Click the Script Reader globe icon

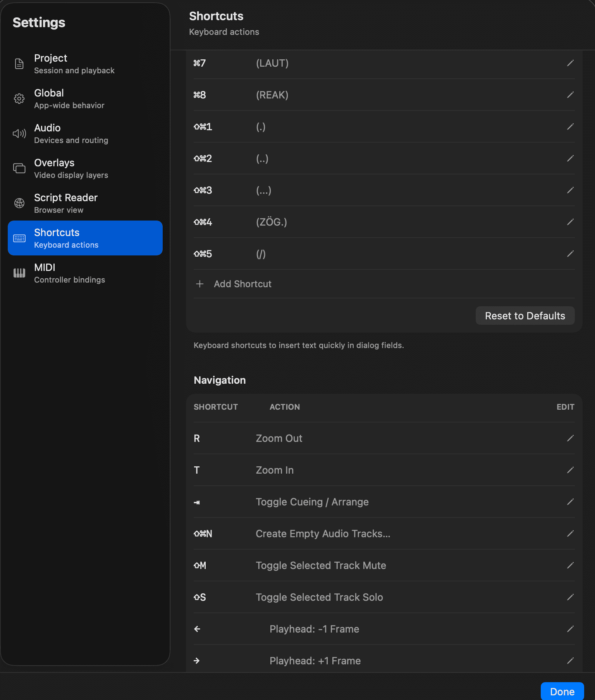click(x=19, y=203)
